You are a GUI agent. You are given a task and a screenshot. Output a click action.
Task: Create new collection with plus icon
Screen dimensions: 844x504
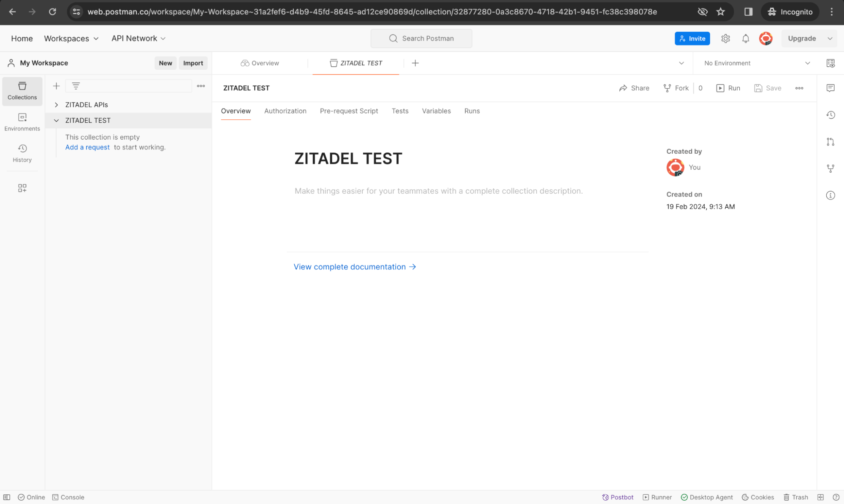pyautogui.click(x=56, y=86)
